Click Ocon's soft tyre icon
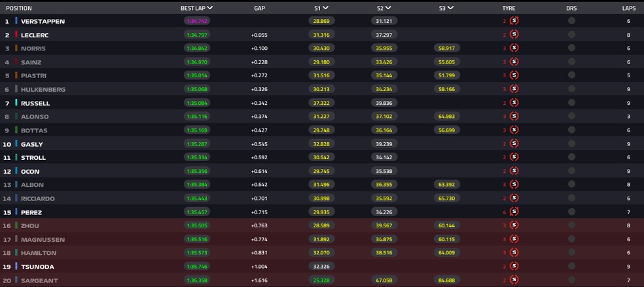This screenshot has height=287, width=644. coord(514,170)
